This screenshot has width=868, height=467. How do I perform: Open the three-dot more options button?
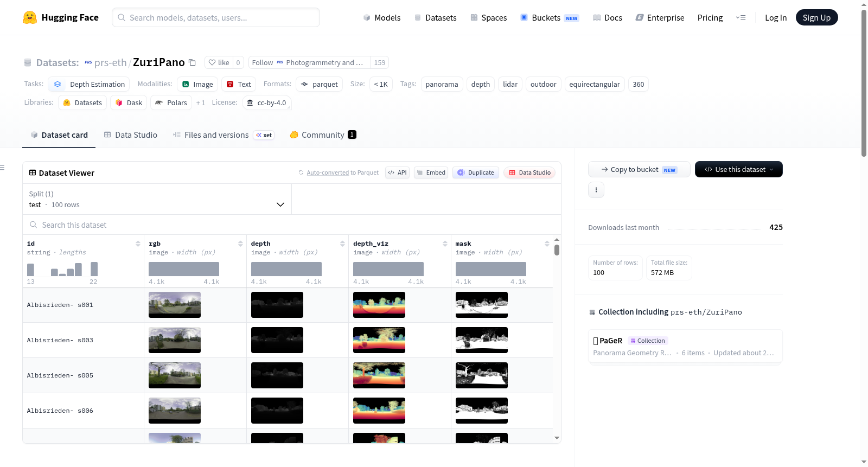596,190
